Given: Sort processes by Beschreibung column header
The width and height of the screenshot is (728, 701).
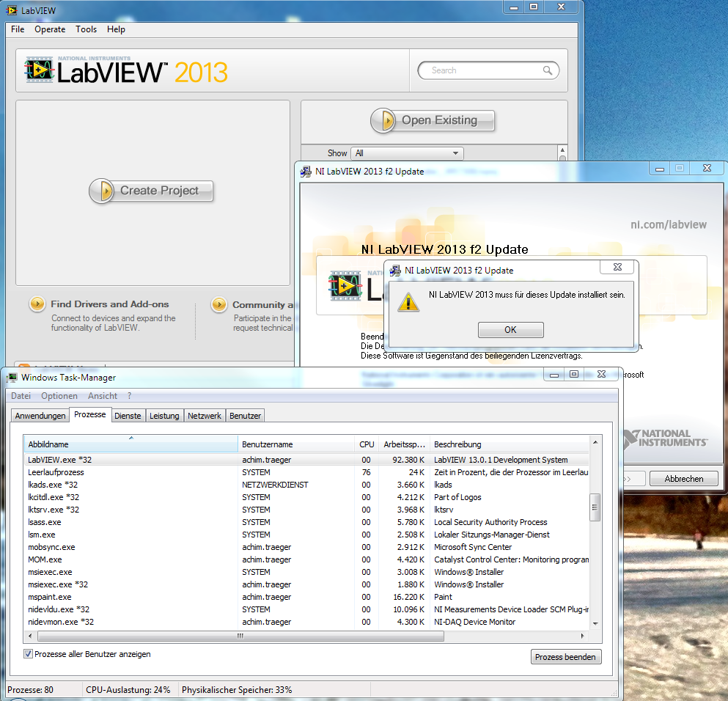Looking at the screenshot, I should point(510,444).
